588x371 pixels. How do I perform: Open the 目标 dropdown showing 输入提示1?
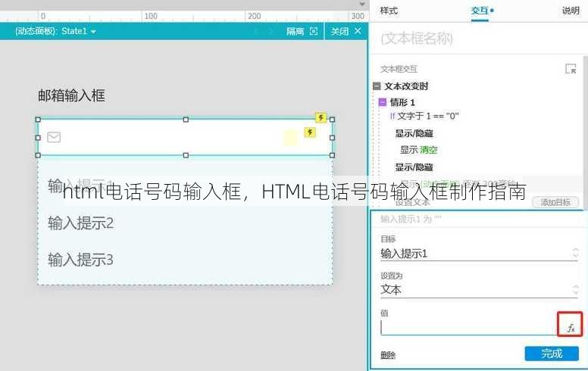(x=479, y=254)
